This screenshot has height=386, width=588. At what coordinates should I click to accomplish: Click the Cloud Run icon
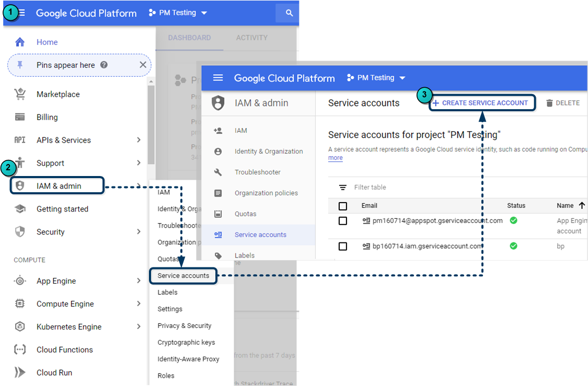coord(20,372)
